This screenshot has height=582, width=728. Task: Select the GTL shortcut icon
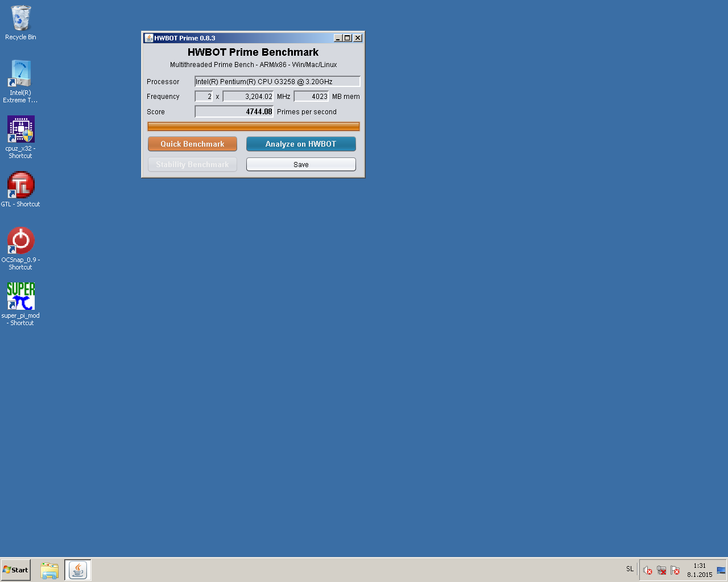click(20, 189)
